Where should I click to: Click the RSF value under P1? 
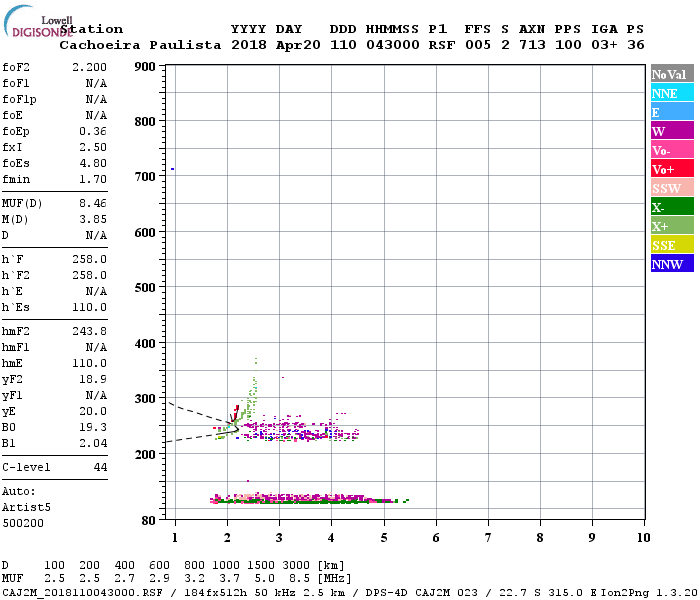click(x=442, y=45)
